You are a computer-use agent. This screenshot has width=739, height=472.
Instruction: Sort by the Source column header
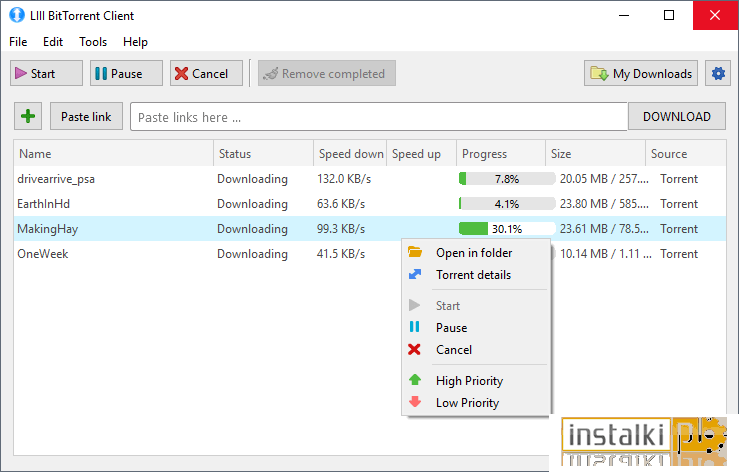coord(686,154)
